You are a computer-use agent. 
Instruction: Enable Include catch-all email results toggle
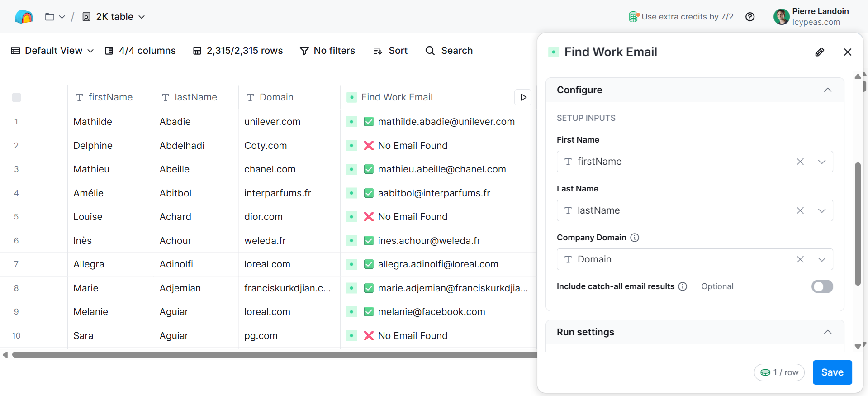coord(822,286)
